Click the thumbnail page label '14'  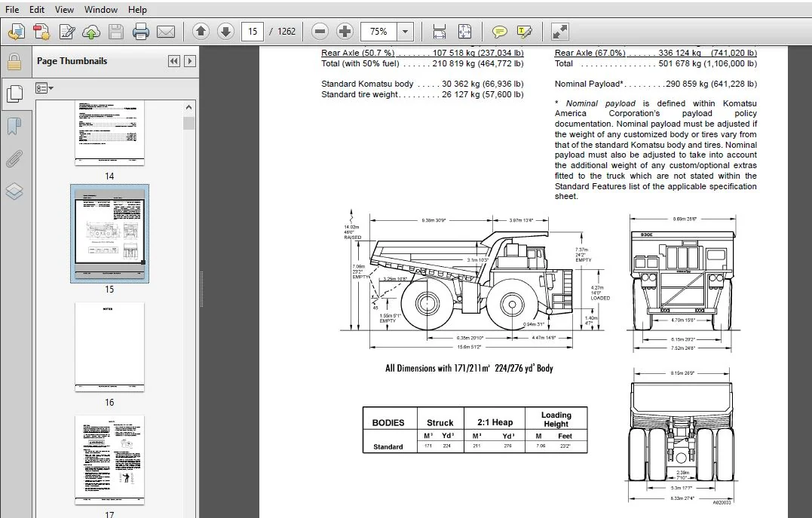[109, 176]
